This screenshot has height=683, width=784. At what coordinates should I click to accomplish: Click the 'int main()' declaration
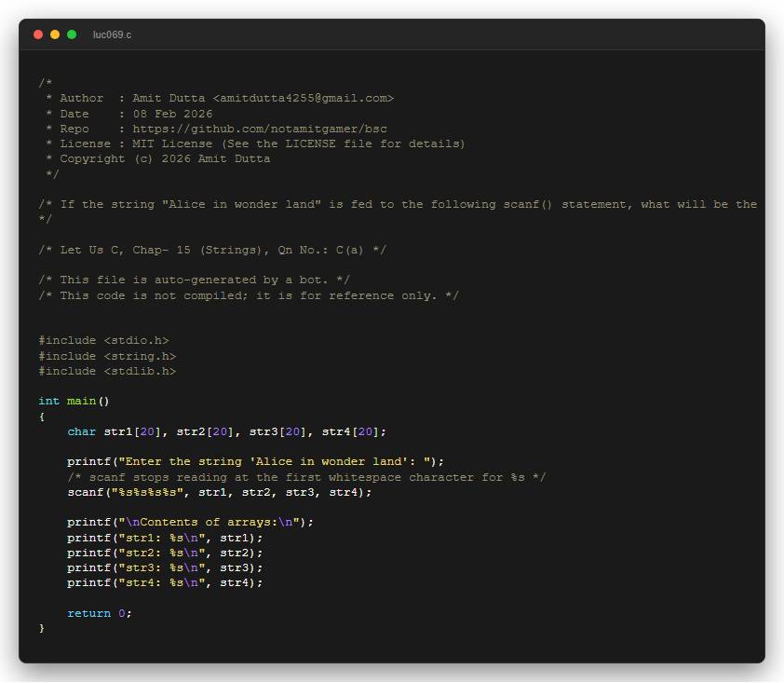pos(74,401)
